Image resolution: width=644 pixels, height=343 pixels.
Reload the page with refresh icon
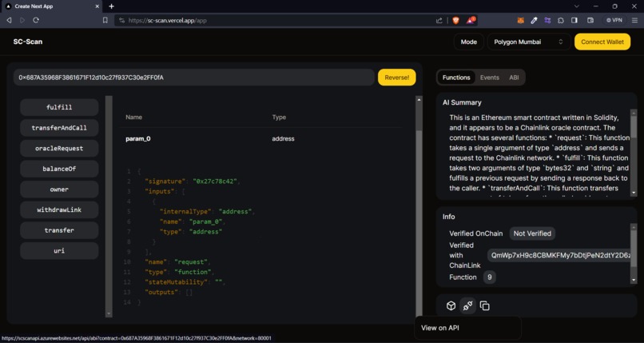pos(36,20)
